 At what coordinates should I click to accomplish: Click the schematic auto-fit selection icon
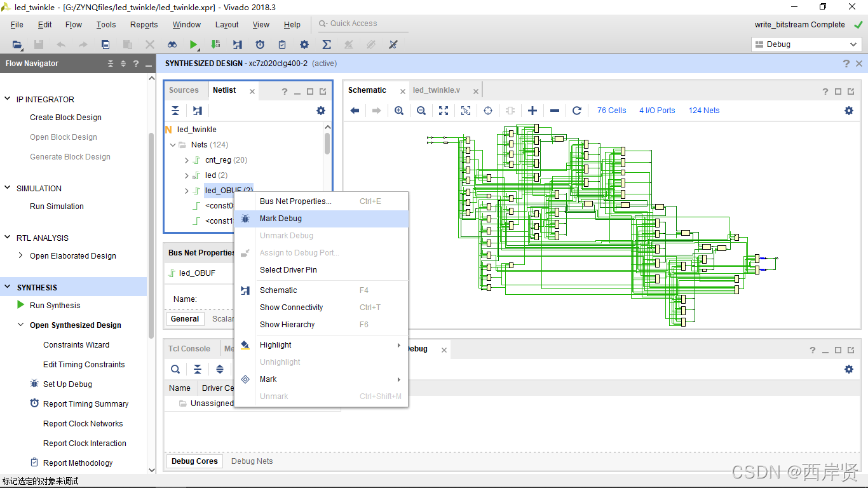point(466,111)
